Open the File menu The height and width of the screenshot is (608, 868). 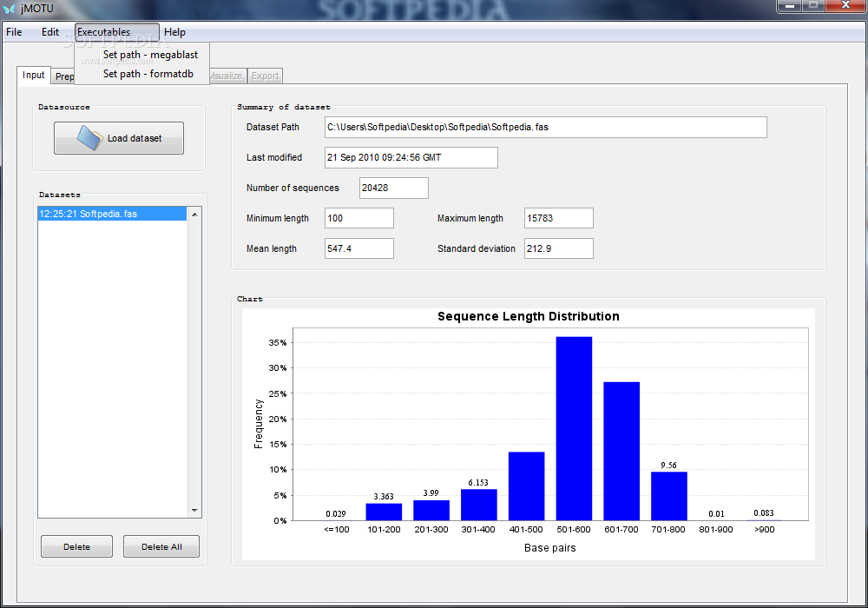pos(14,32)
